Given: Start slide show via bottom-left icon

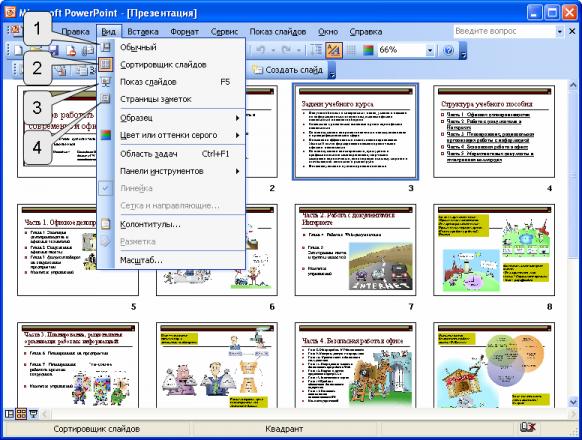Looking at the screenshot, I should click(x=33, y=414).
